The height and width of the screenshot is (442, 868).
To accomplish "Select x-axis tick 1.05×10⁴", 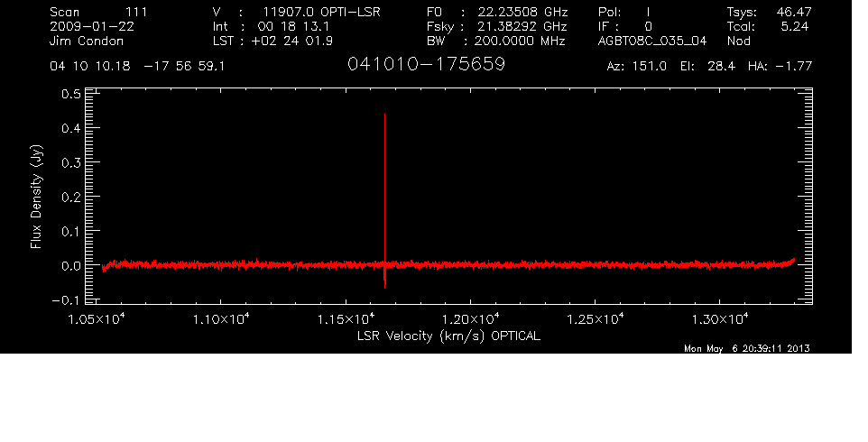I will click(96, 318).
